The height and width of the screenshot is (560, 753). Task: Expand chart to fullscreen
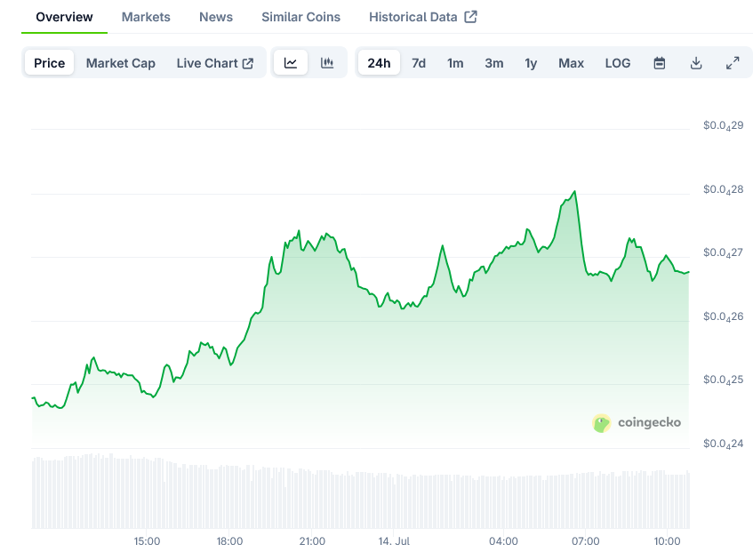733,63
